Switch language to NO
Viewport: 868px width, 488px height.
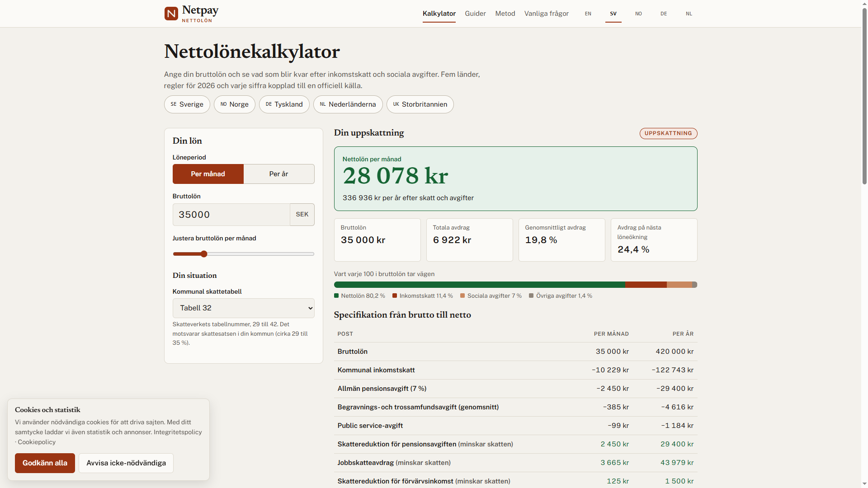pyautogui.click(x=638, y=14)
